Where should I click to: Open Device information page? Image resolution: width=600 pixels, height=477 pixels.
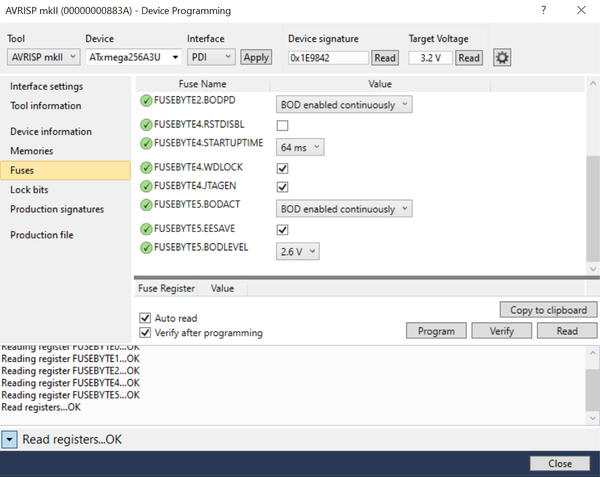51,132
